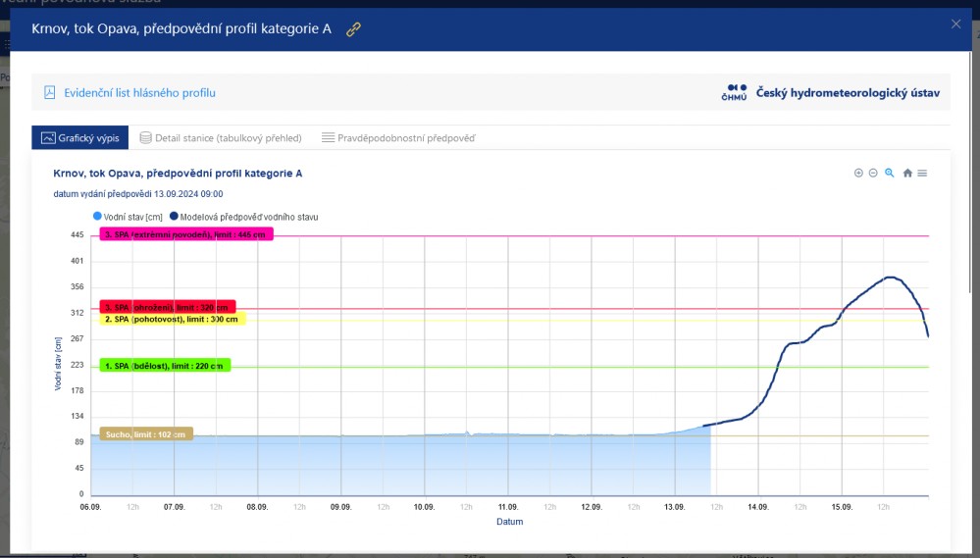
Task: Open the chart hamburger export menu
Action: [922, 173]
